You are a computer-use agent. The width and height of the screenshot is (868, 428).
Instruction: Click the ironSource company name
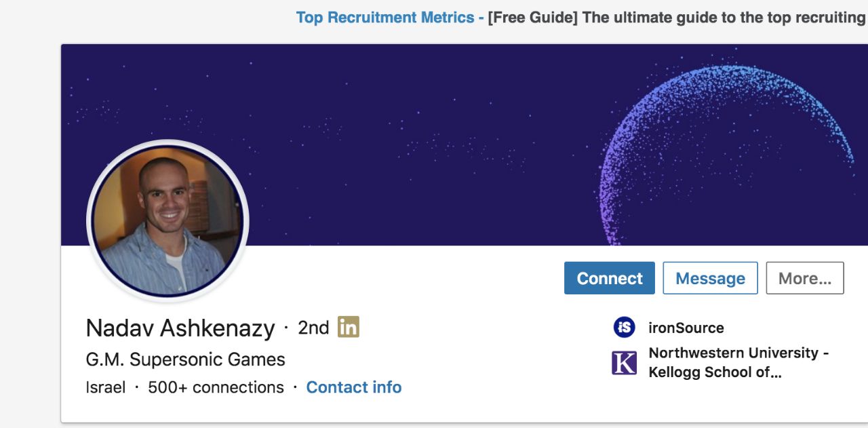686,328
